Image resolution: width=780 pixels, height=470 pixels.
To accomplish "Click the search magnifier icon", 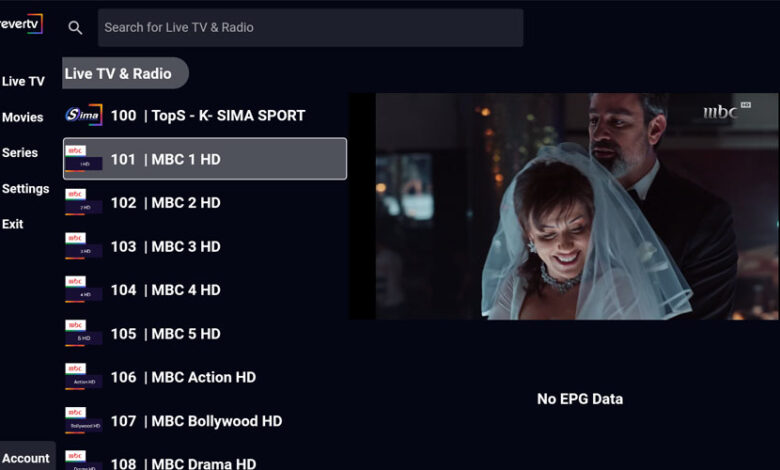I will pos(75,28).
